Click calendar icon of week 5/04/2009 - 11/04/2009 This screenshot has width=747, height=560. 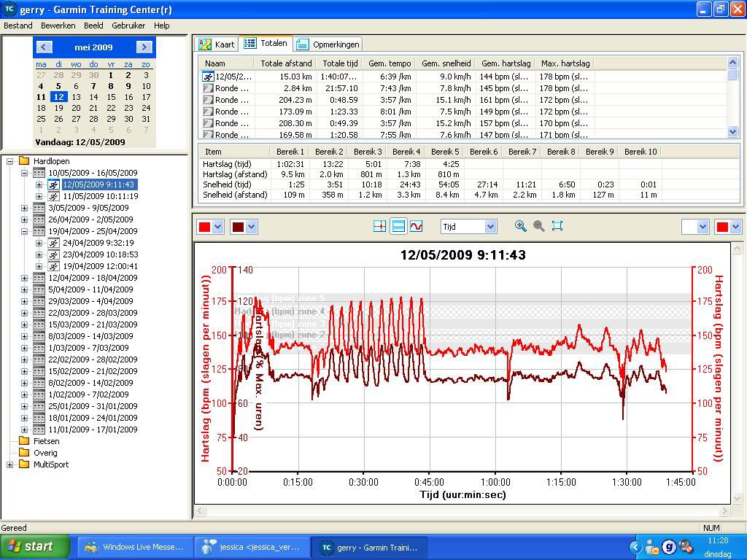(x=39, y=289)
